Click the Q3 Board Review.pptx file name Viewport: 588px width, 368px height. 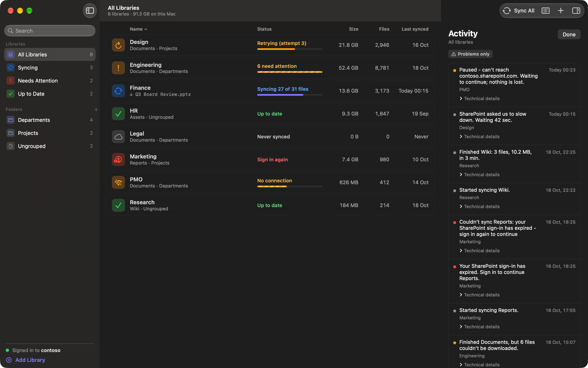tap(163, 94)
